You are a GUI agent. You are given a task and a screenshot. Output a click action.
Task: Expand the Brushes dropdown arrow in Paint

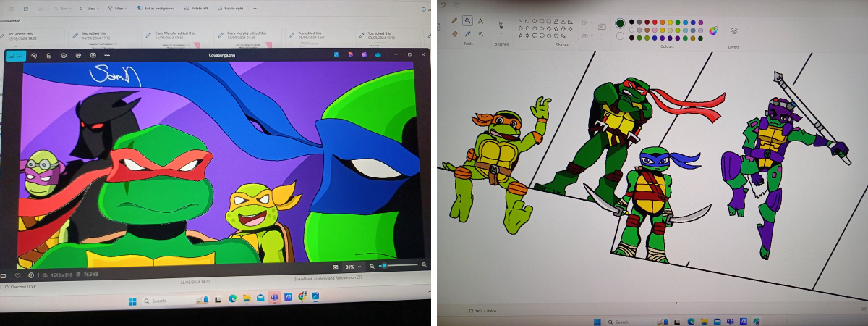[x=501, y=33]
